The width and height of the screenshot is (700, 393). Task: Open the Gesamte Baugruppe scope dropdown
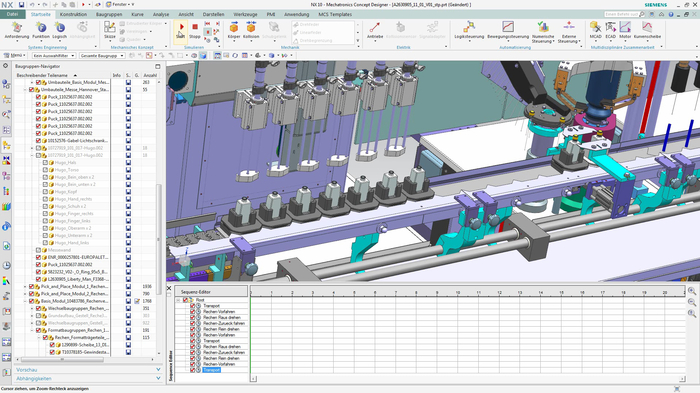102,55
